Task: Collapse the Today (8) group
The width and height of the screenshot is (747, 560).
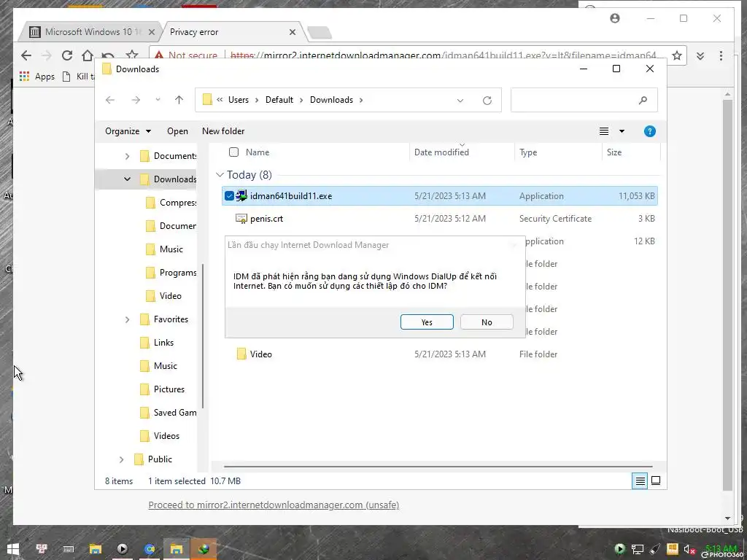Action: tap(220, 175)
